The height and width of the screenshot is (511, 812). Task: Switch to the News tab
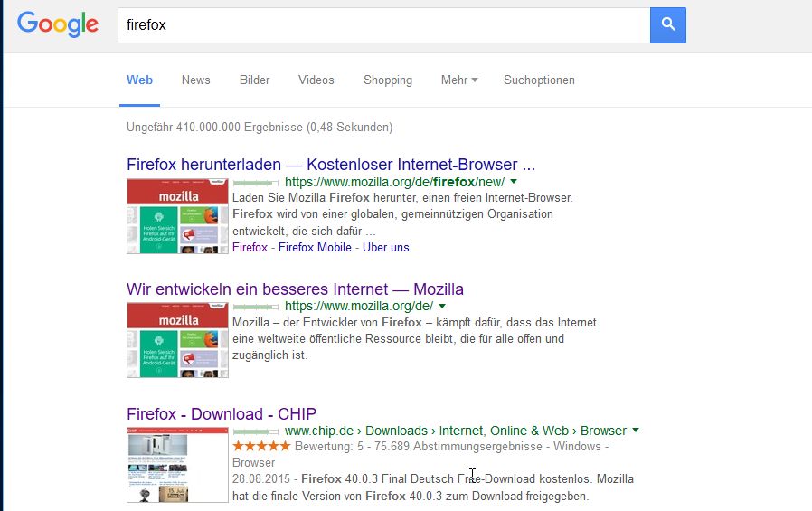coord(195,80)
